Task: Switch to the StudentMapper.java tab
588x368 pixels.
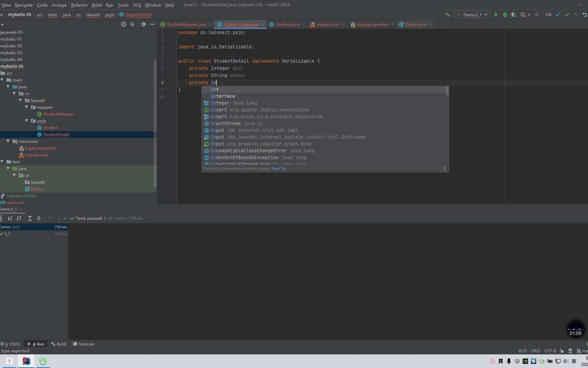Action: [x=186, y=25]
